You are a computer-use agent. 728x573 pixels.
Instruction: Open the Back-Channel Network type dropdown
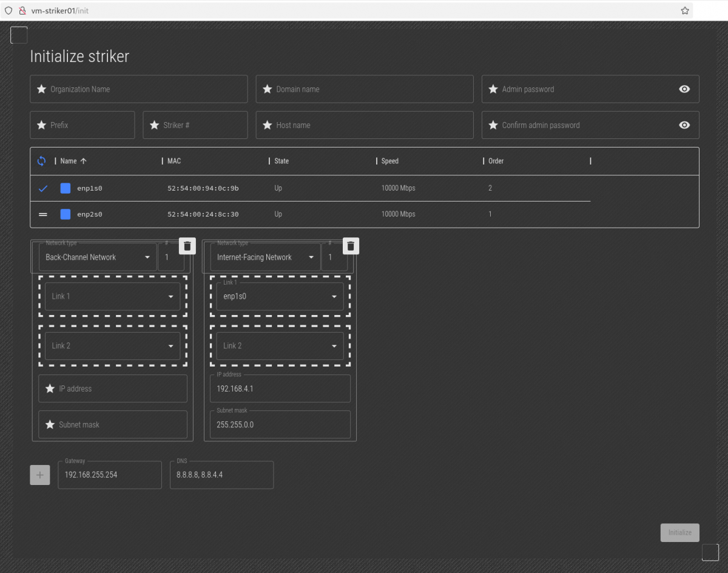pyautogui.click(x=97, y=257)
